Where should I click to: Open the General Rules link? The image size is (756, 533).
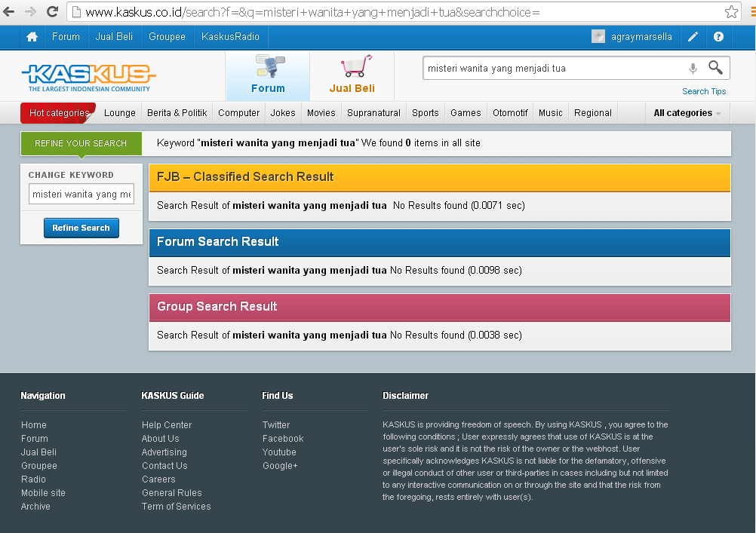pyautogui.click(x=171, y=492)
